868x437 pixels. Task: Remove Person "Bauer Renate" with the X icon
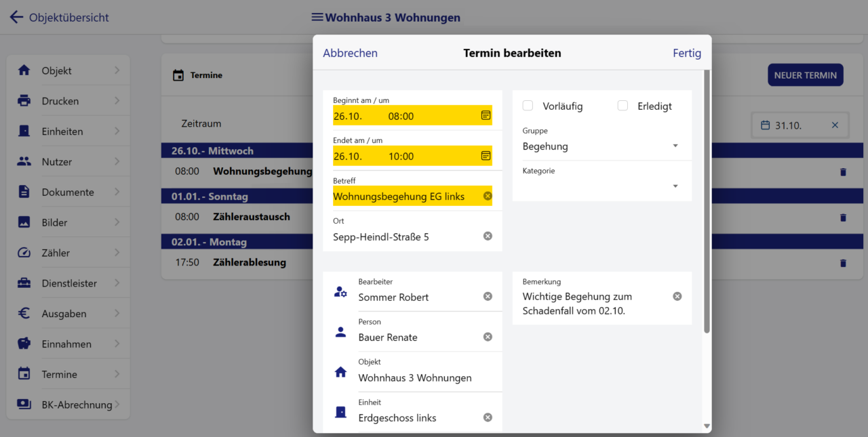point(487,336)
